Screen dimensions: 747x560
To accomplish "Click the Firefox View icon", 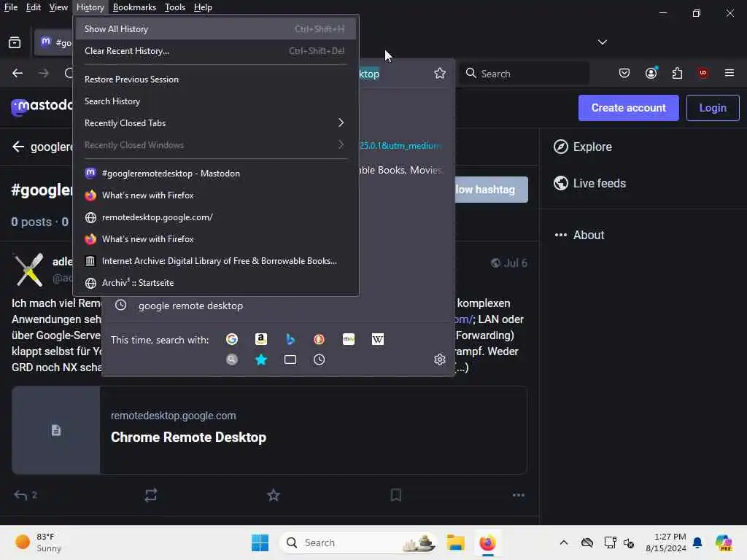I will click(x=15, y=42).
